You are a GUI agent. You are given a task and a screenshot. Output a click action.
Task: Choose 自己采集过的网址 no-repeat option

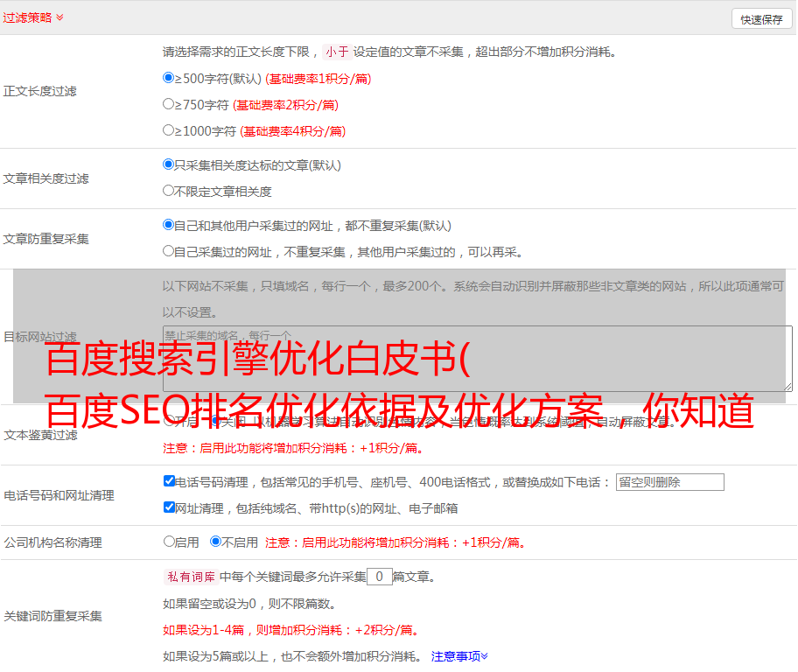pos(169,251)
